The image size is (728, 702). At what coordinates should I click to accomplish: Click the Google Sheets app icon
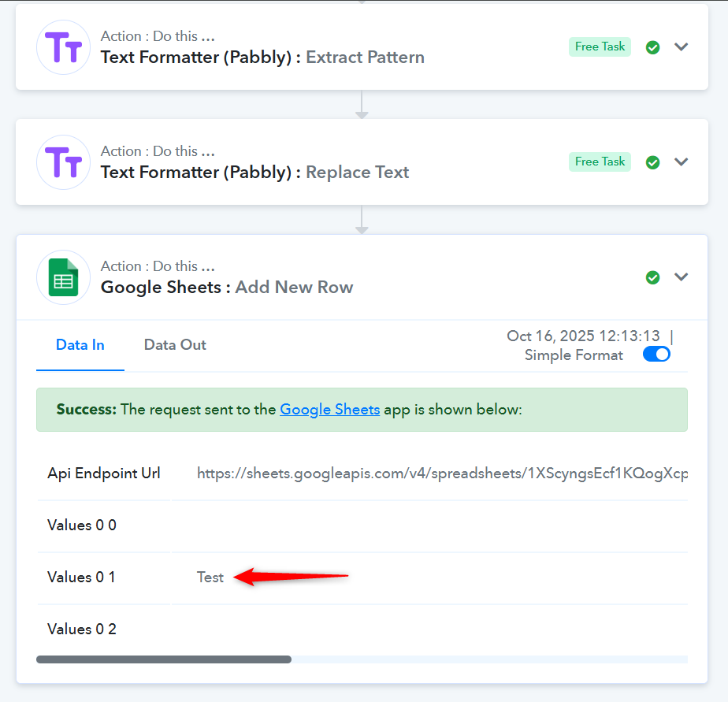(63, 277)
